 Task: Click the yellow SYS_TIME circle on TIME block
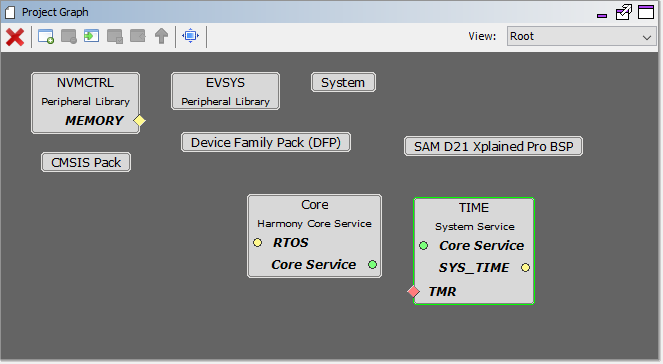click(x=526, y=268)
